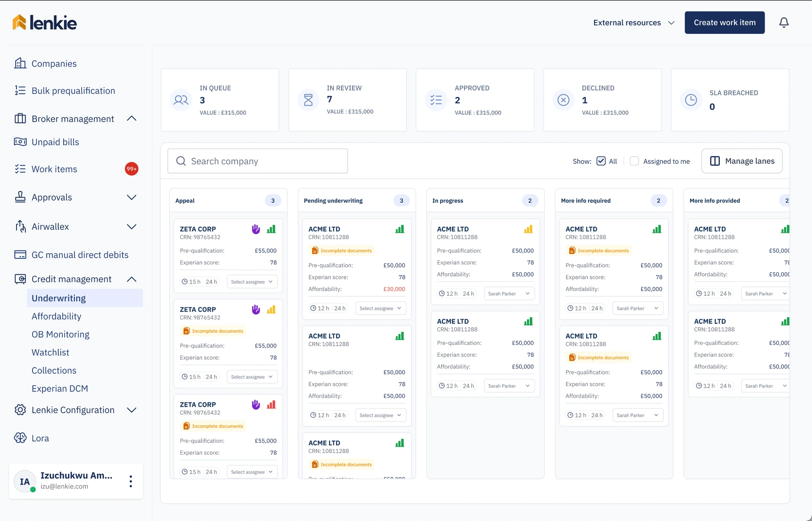Click the Approved checklist icon
This screenshot has height=521, width=812.
(436, 100)
